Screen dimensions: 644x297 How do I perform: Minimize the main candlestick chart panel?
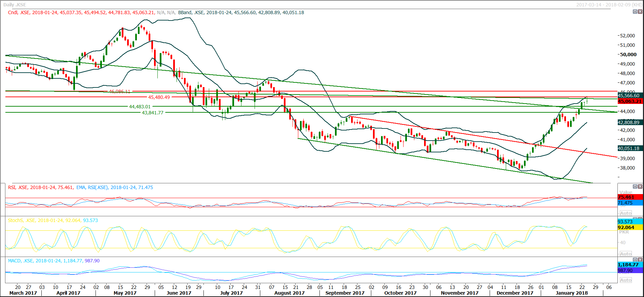click(635, 12)
